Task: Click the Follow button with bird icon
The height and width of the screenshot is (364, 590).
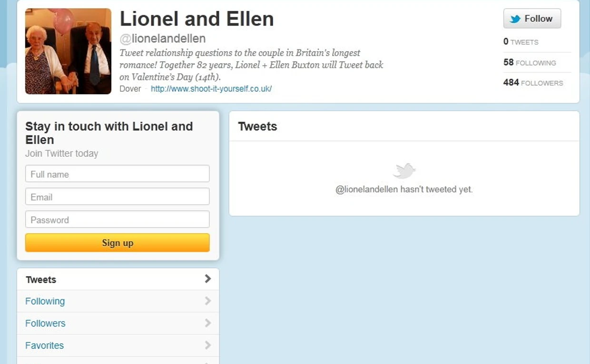Action: point(532,19)
